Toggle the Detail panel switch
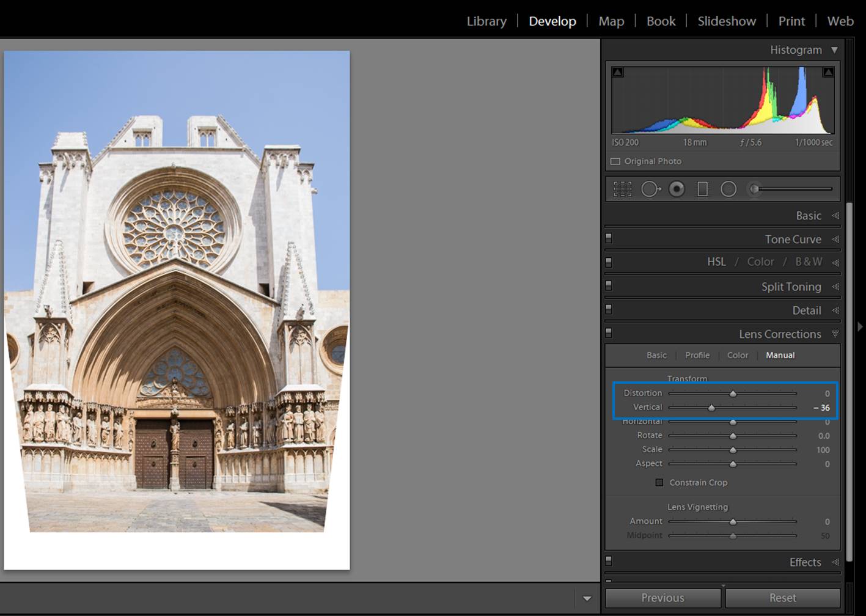 (x=609, y=309)
